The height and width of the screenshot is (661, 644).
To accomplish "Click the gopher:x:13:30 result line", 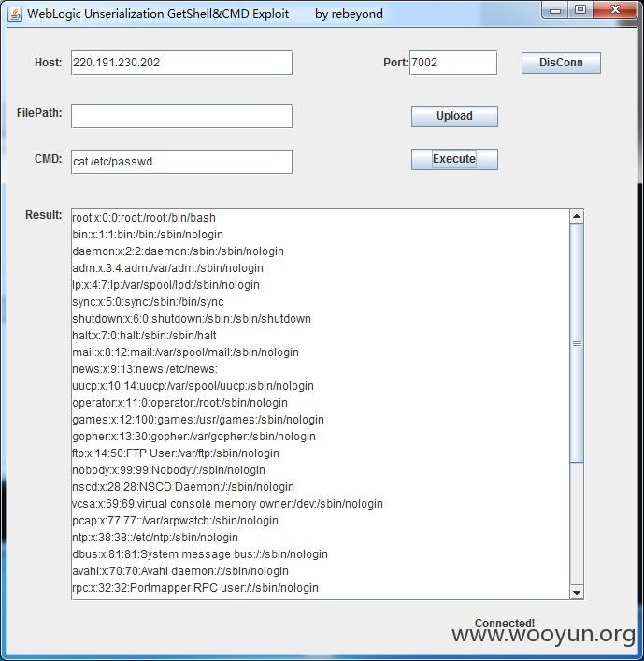I will click(193, 437).
